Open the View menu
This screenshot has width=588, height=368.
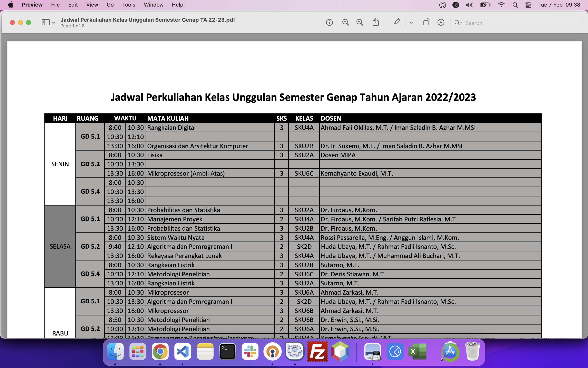tap(92, 5)
